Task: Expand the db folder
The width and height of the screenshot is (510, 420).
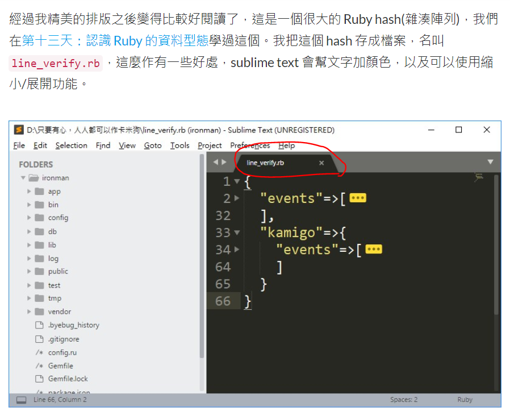Action: pos(29,231)
